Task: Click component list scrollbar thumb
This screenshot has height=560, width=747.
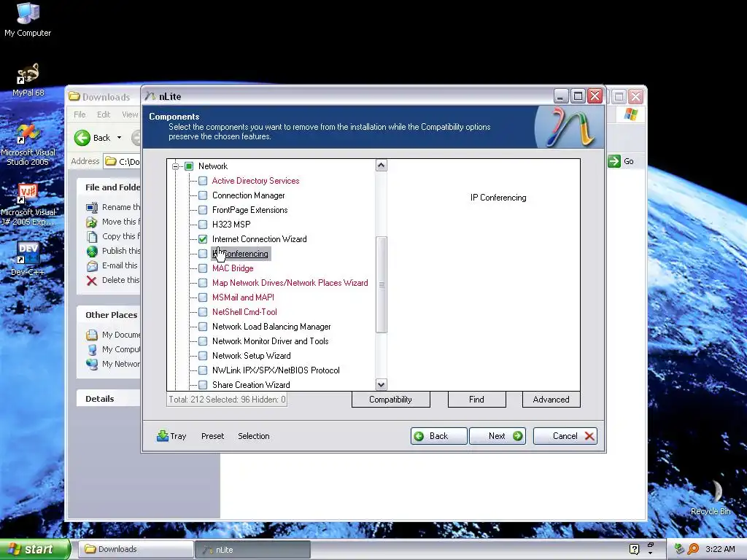Action: (381, 284)
